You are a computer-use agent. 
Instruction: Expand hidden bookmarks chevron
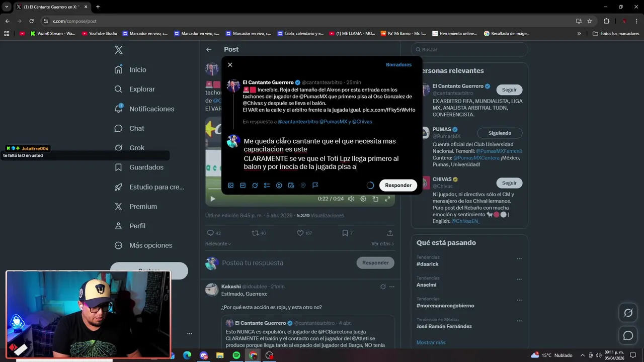click(579, 34)
